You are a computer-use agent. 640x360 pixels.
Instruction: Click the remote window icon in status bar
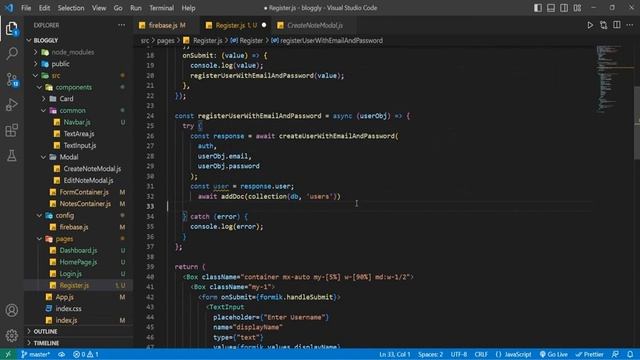coord(8,354)
